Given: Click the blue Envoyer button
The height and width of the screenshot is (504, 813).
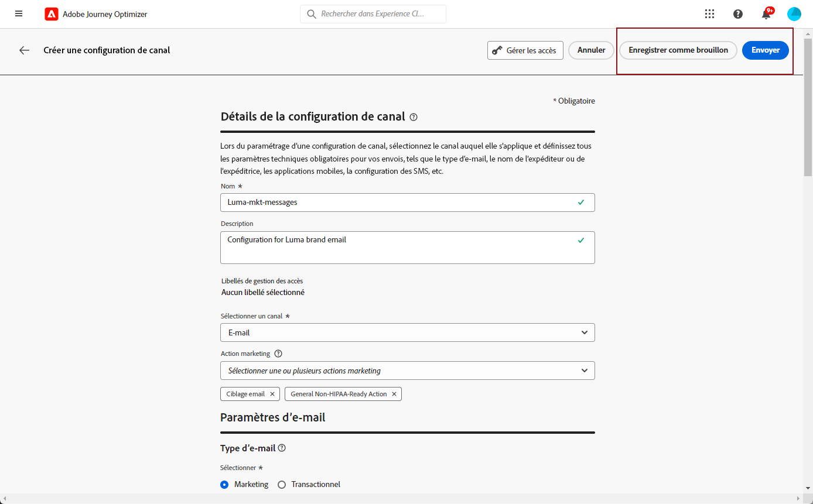Looking at the screenshot, I should (766, 50).
